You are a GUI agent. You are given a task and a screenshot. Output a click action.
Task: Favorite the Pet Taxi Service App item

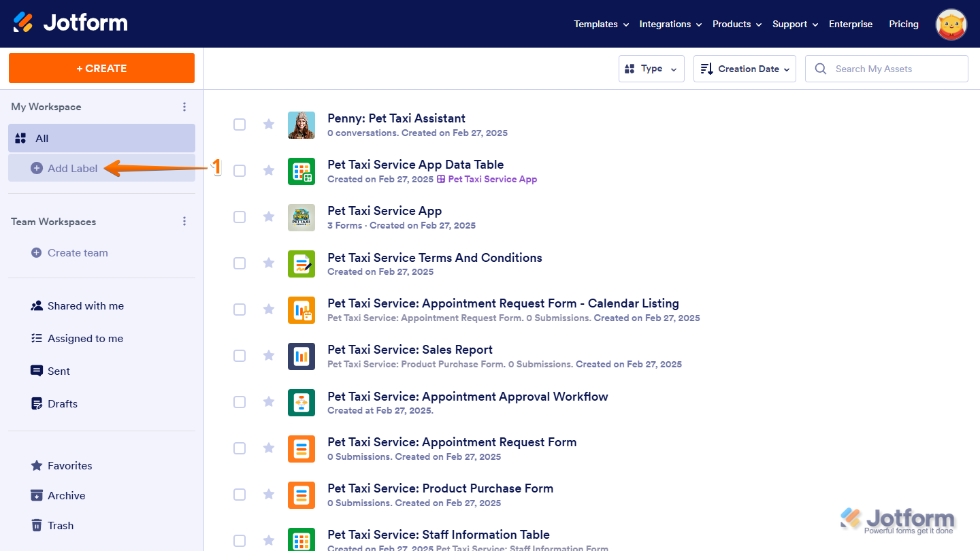click(269, 217)
